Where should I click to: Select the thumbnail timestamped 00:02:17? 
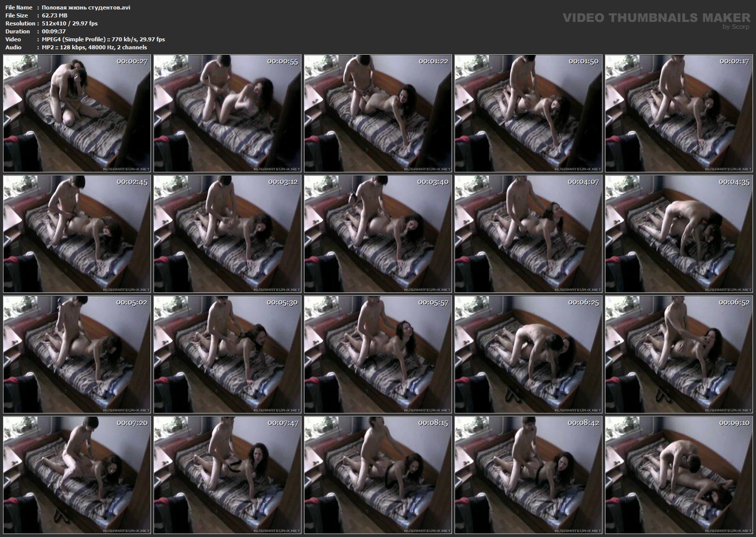click(x=679, y=114)
